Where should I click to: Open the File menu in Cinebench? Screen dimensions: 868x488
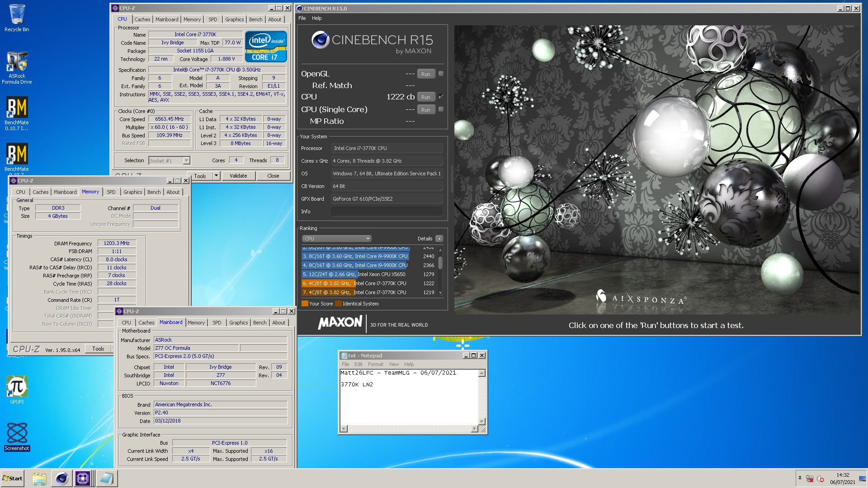point(302,18)
